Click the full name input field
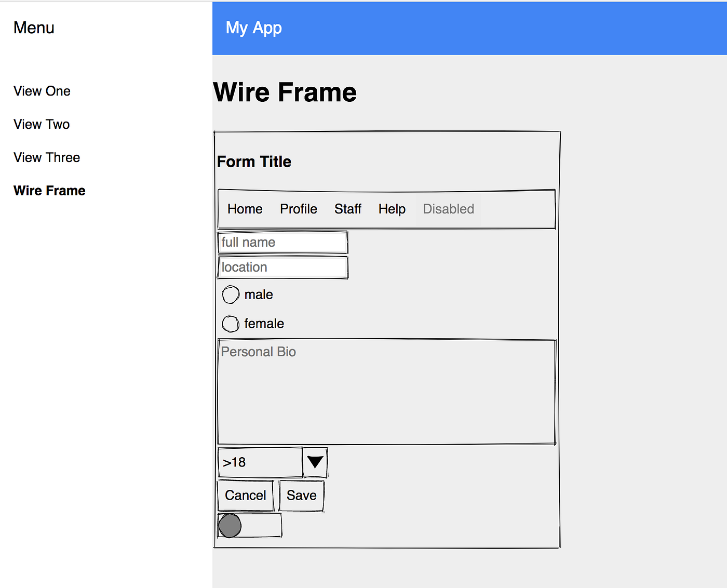The height and width of the screenshot is (588, 727). click(282, 242)
